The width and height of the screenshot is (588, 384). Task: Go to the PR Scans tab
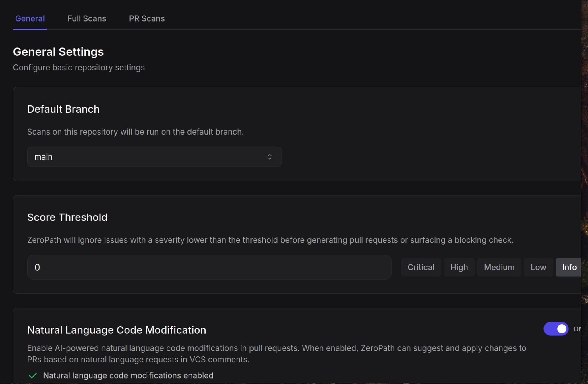pyautogui.click(x=147, y=19)
